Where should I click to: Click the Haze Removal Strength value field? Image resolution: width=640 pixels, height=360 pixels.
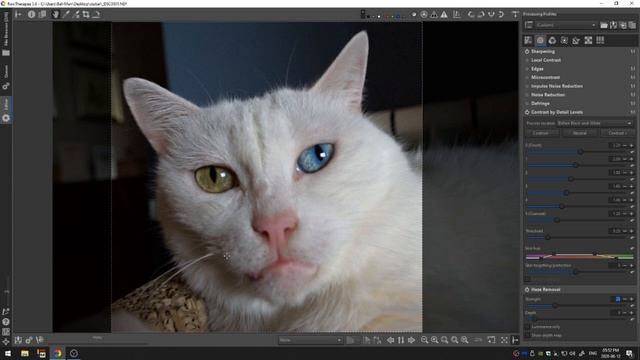615,299
